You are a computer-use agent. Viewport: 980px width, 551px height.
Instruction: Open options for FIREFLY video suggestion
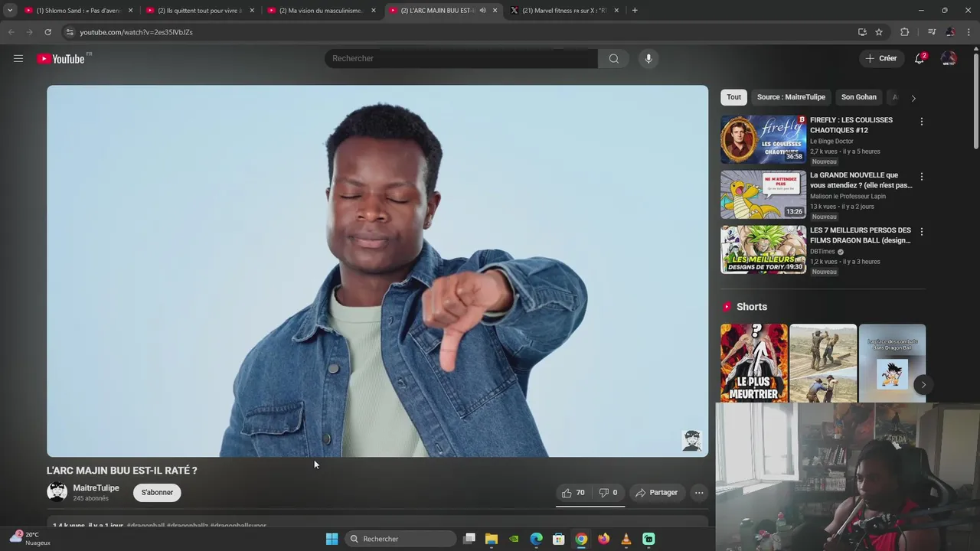tap(922, 122)
